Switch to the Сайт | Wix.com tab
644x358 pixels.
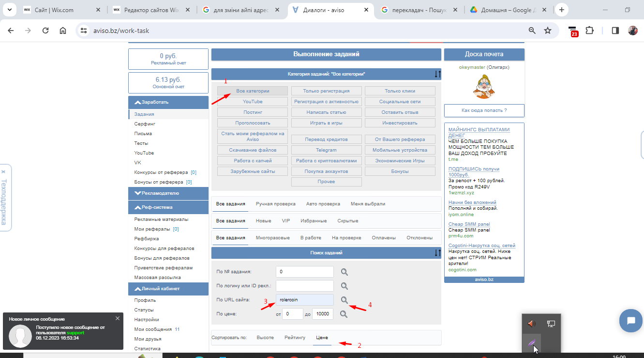62,10
